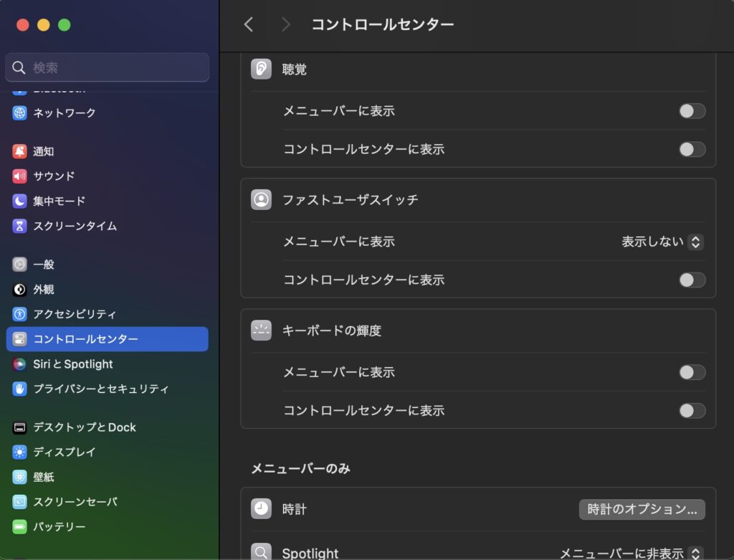The height and width of the screenshot is (560, 734).
Task: Click the 検索 search field
Action: (108, 68)
